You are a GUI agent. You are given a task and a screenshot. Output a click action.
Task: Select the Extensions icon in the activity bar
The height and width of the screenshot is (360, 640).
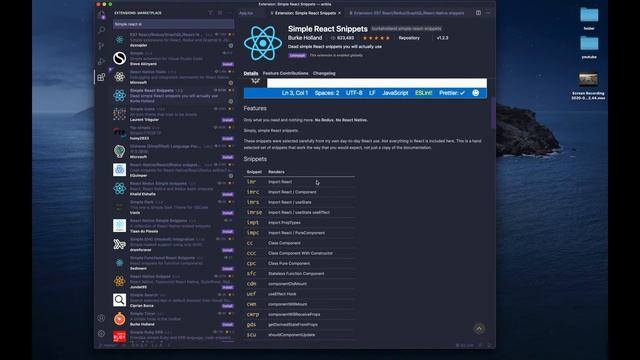(101, 77)
